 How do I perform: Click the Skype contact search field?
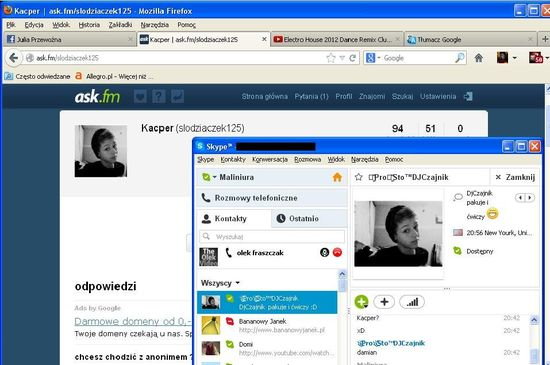pyautogui.click(x=272, y=237)
